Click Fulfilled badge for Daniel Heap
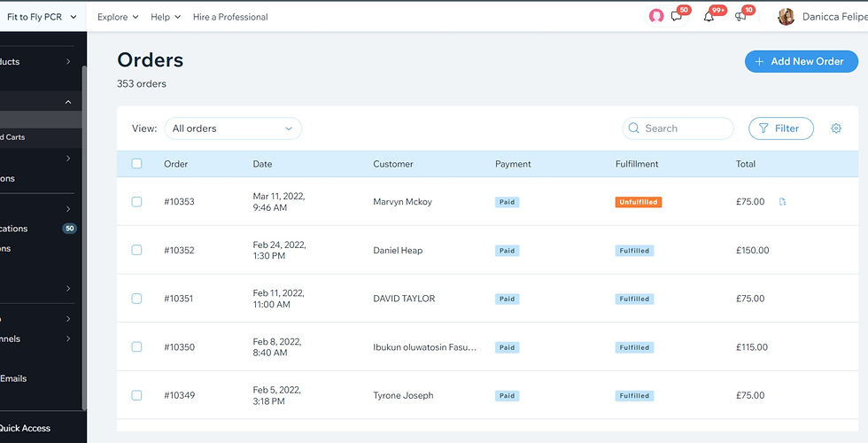Screen dimensions: 868x443 tap(634, 251)
